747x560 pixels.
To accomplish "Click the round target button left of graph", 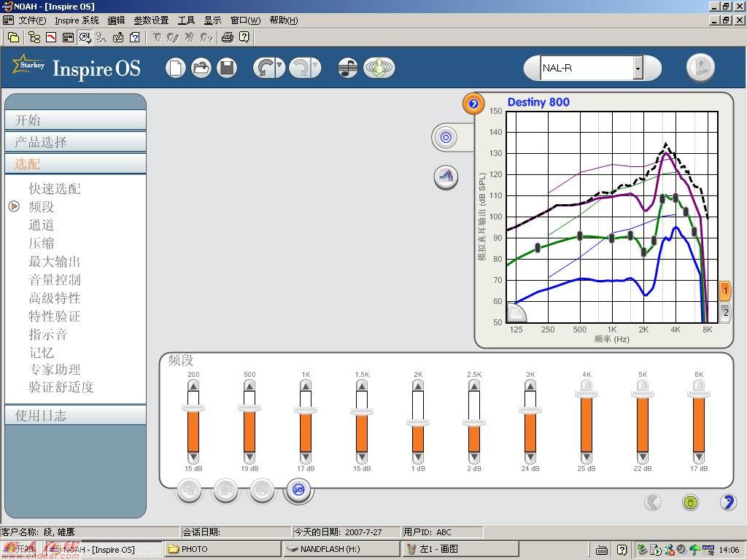I will (x=446, y=138).
